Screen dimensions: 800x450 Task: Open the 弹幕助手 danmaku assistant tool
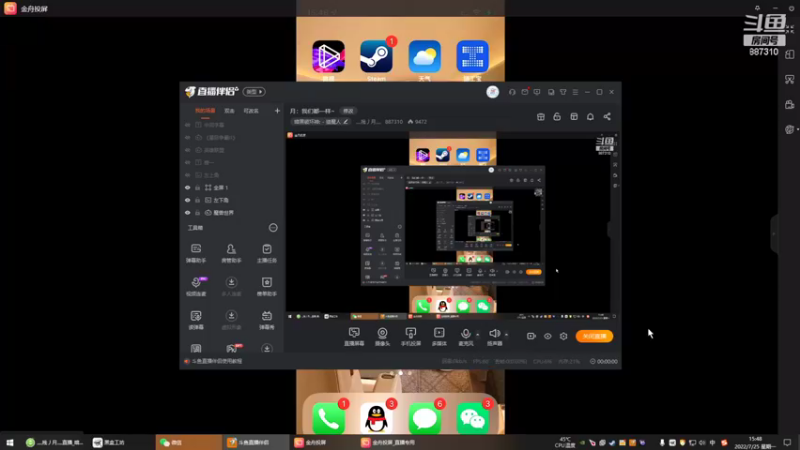coord(196,253)
